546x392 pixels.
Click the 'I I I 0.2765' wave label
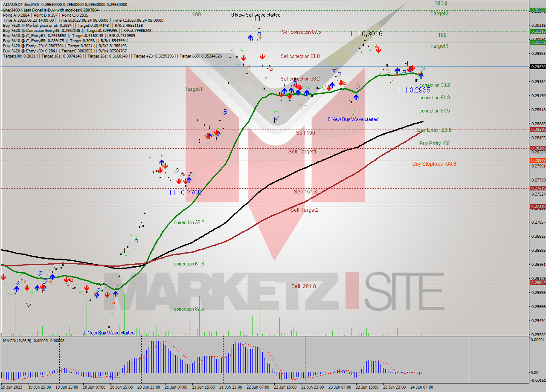pos(186,193)
